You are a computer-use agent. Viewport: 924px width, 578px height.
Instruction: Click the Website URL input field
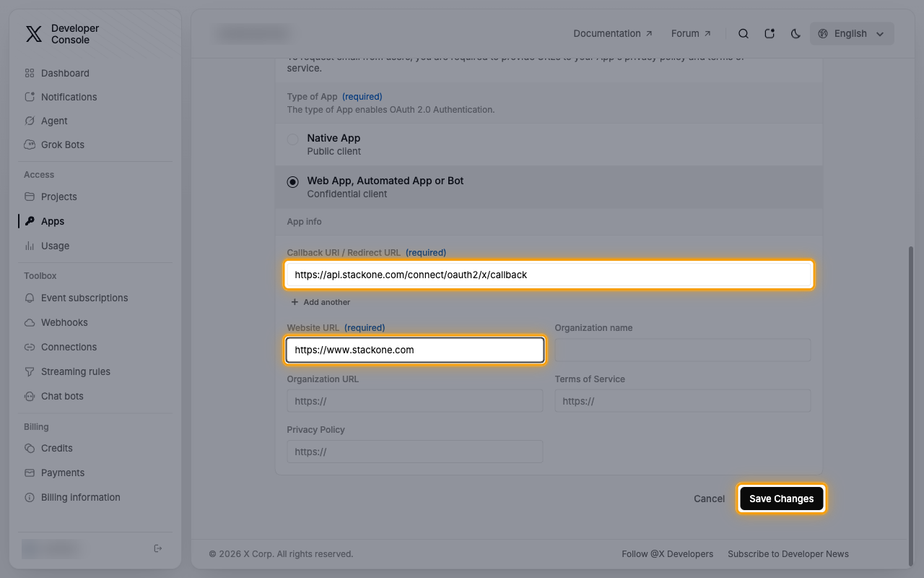click(x=415, y=350)
